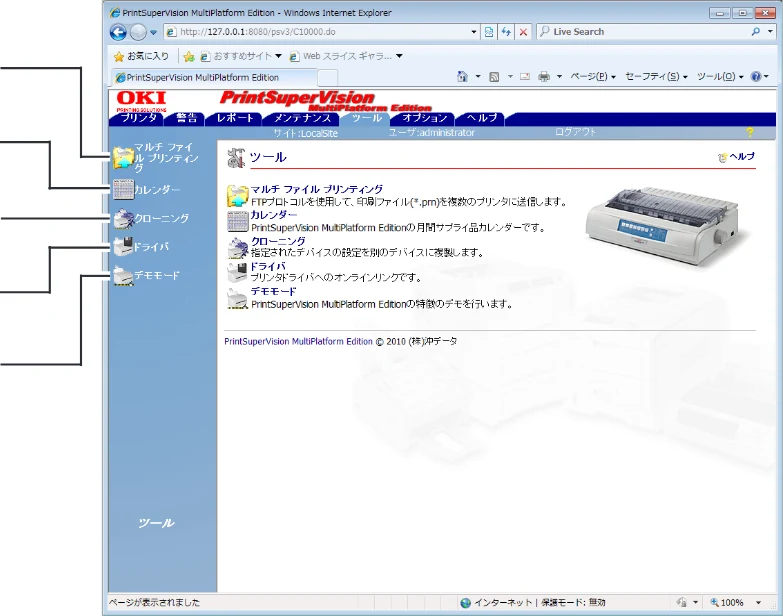The height and width of the screenshot is (616, 783).
Task: Select the PrintSuperVision MultiPlatform Edition browser tab
Action: coord(214,78)
